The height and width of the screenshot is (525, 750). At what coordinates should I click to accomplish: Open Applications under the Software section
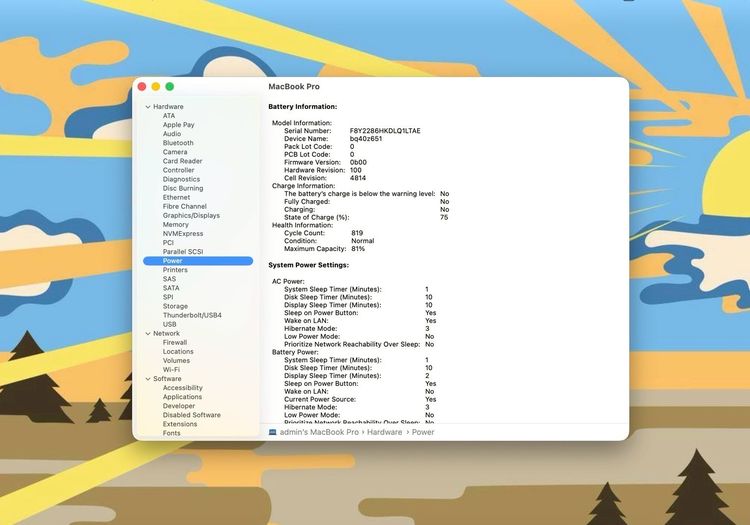[x=182, y=397]
